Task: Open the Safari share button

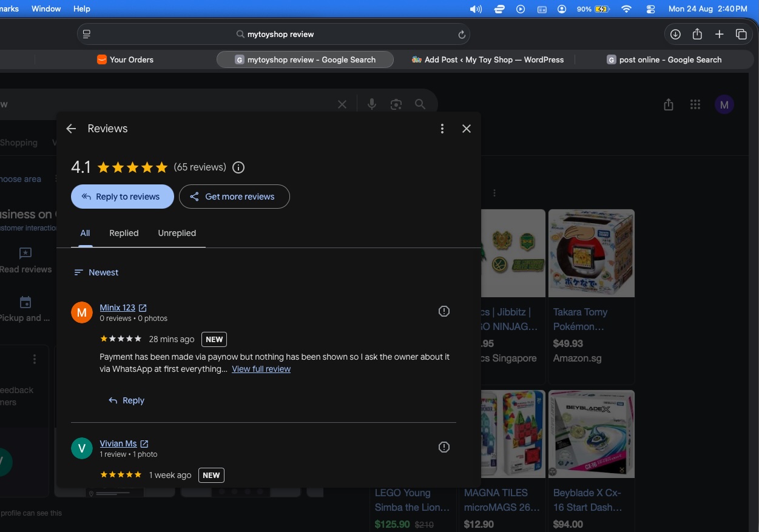Action: click(x=697, y=34)
